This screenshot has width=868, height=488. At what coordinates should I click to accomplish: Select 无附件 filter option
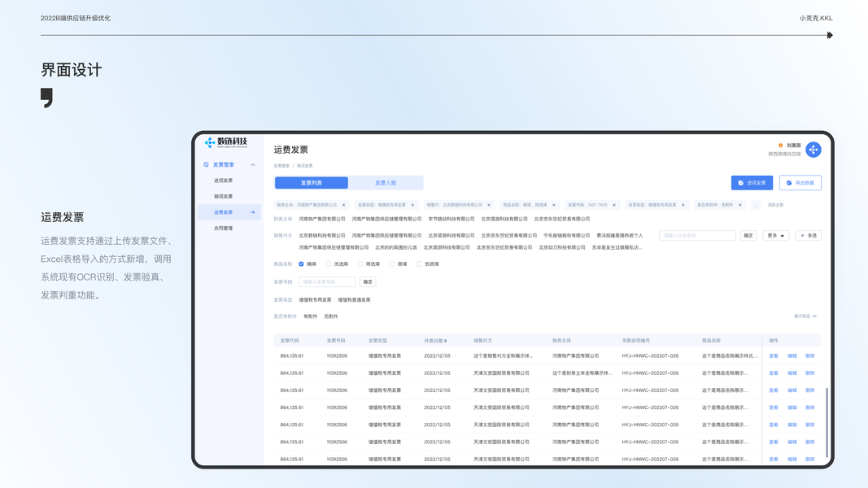point(331,316)
